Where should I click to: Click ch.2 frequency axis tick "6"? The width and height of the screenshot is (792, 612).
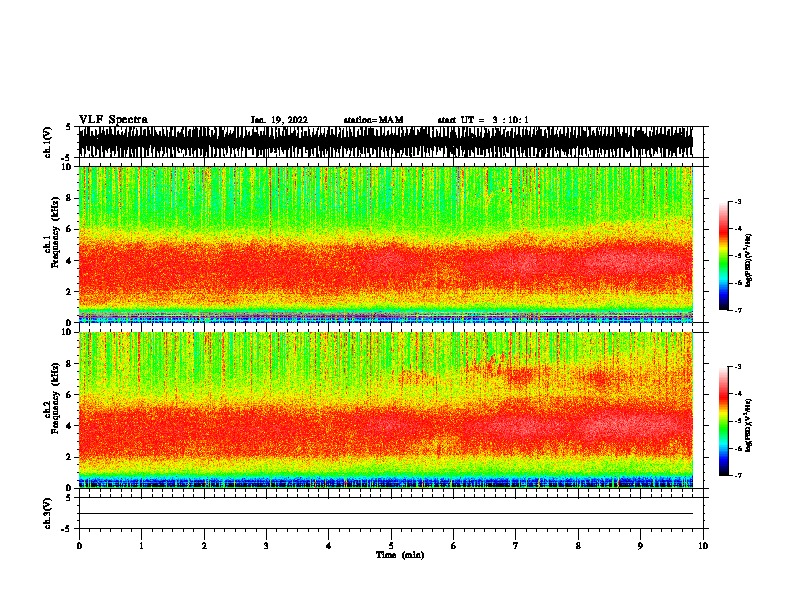tap(69, 395)
